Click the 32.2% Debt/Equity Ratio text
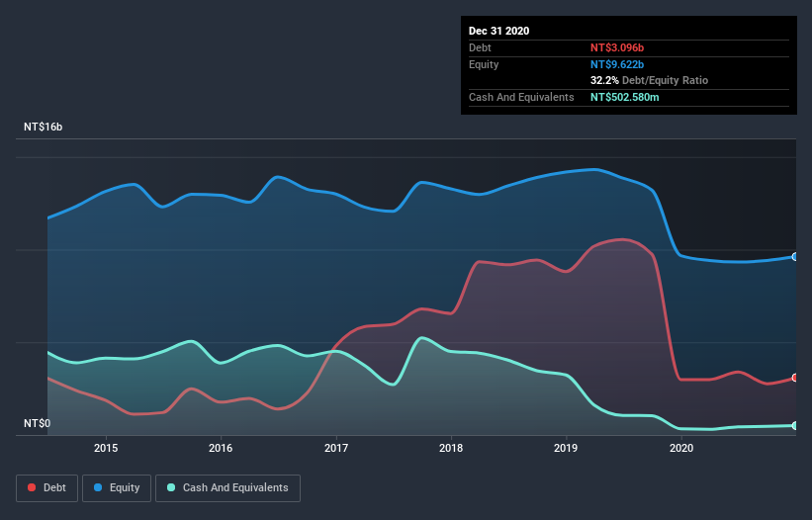This screenshot has height=520, width=812. (x=649, y=80)
